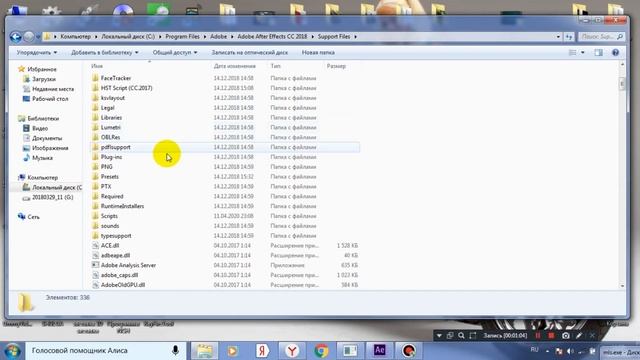Open Добавить в библиотеку dropdown
Screen dimensions: 640x360
pyautogui.click(x=104, y=53)
